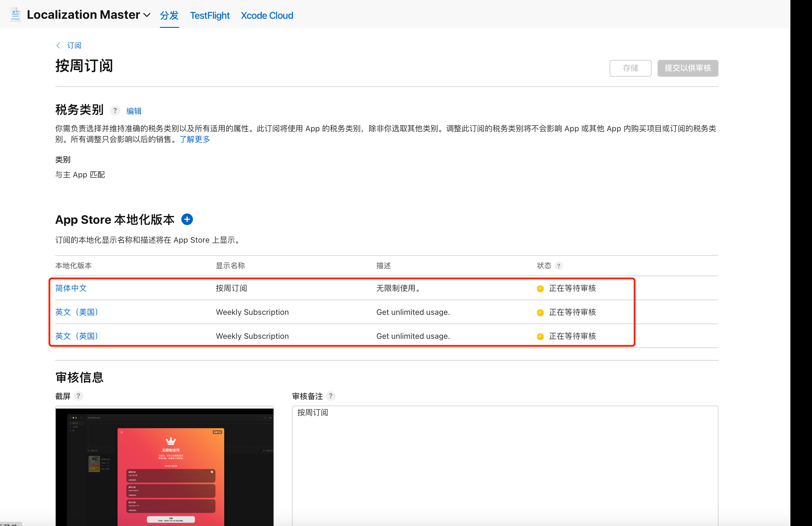
Task: Open the 简体中文 localization
Action: click(x=71, y=288)
